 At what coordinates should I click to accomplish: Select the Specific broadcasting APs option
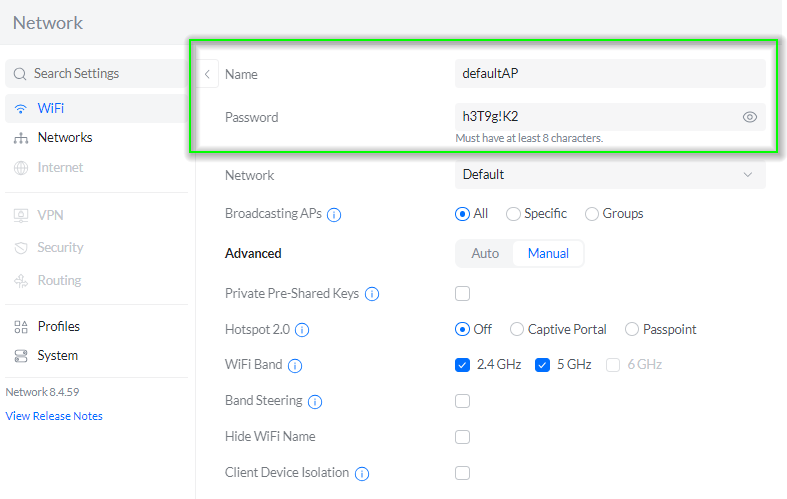(x=513, y=214)
